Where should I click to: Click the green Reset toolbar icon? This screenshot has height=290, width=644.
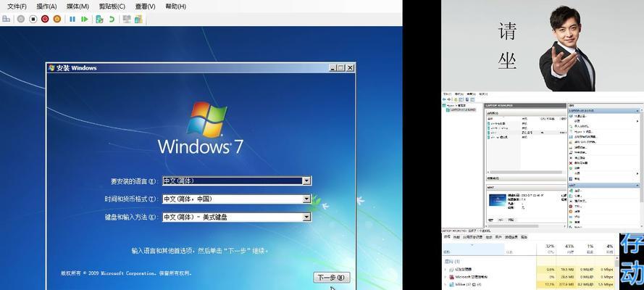pyautogui.click(x=85, y=19)
